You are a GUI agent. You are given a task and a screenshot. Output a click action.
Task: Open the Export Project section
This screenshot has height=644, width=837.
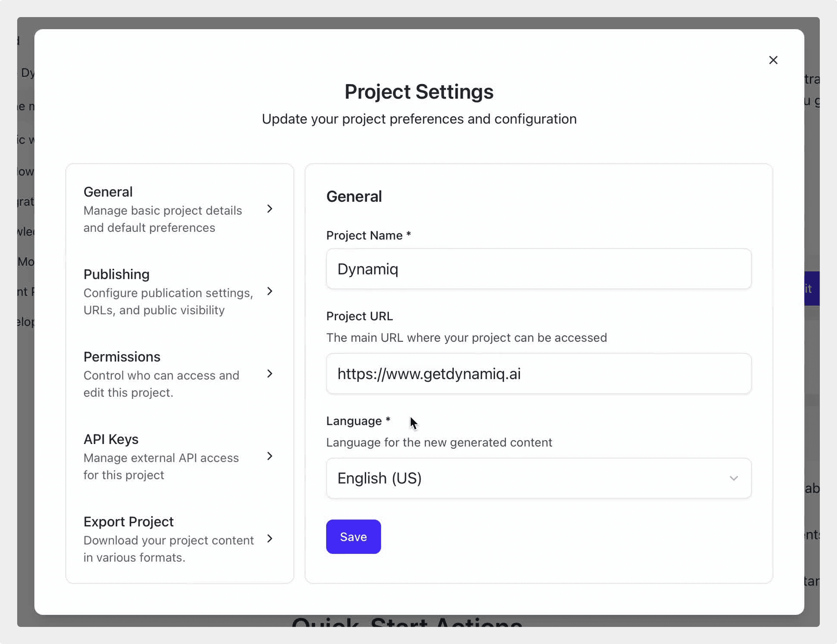[x=128, y=522]
